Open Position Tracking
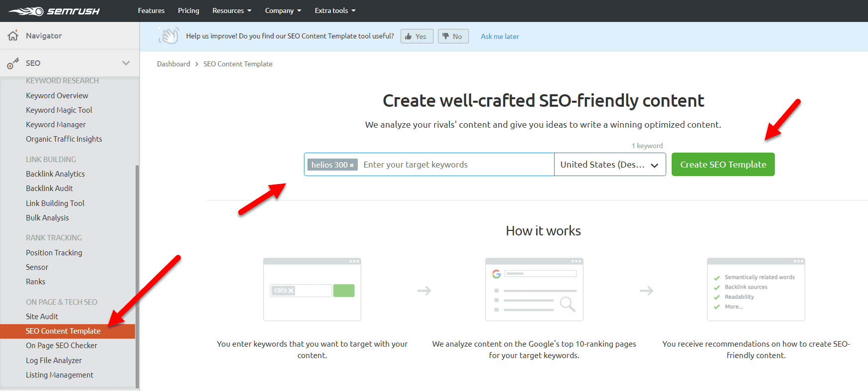868x391 pixels. (54, 252)
